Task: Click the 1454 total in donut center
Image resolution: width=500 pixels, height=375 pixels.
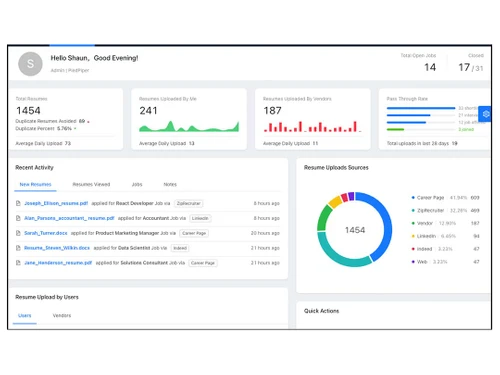Action: (355, 230)
